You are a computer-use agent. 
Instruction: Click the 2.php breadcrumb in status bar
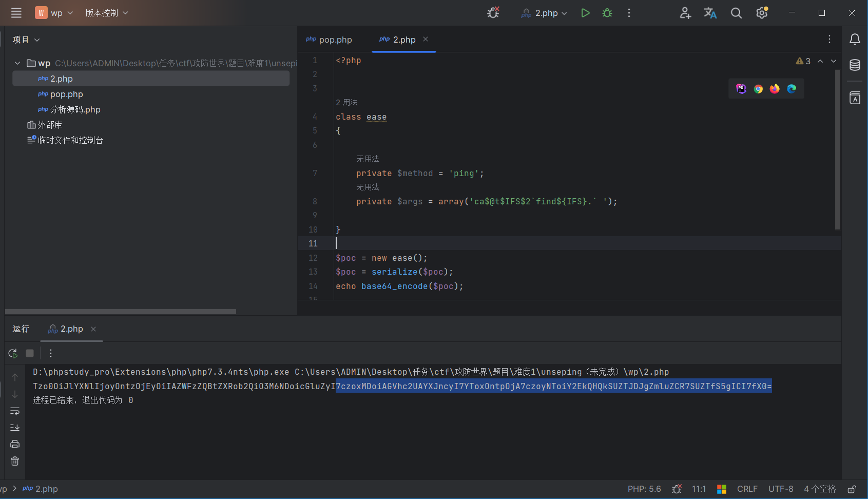coord(41,489)
